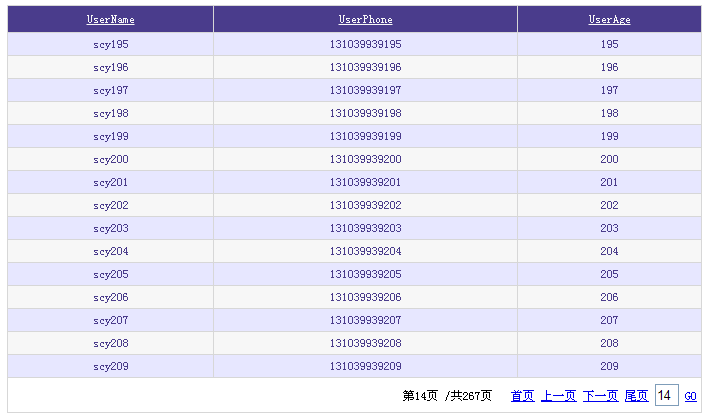Focus the page number input showing 14

tap(666, 395)
